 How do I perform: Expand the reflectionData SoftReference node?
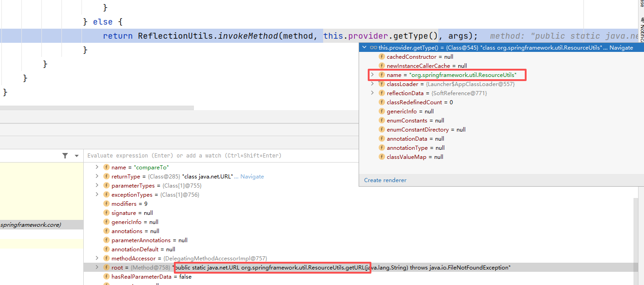click(372, 93)
